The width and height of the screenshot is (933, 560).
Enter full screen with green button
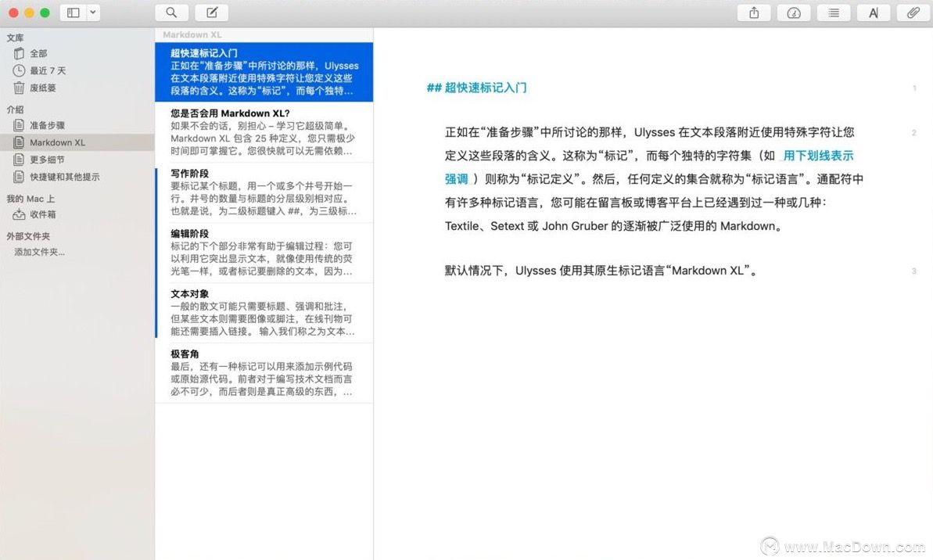[45, 13]
